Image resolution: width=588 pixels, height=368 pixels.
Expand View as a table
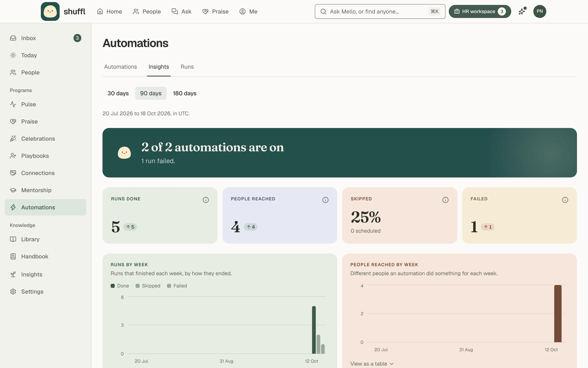coord(372,364)
